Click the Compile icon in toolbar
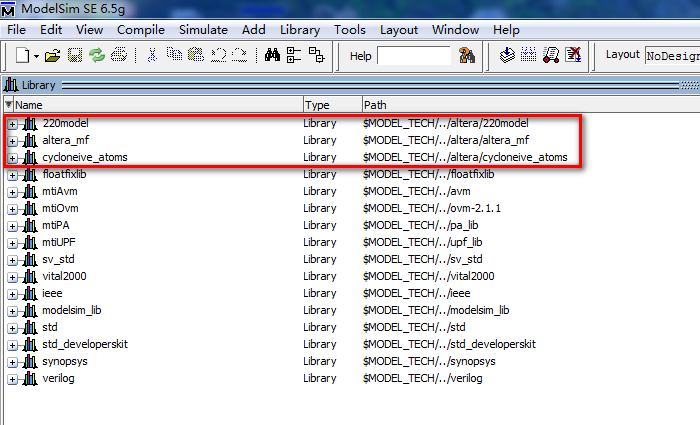 point(508,56)
